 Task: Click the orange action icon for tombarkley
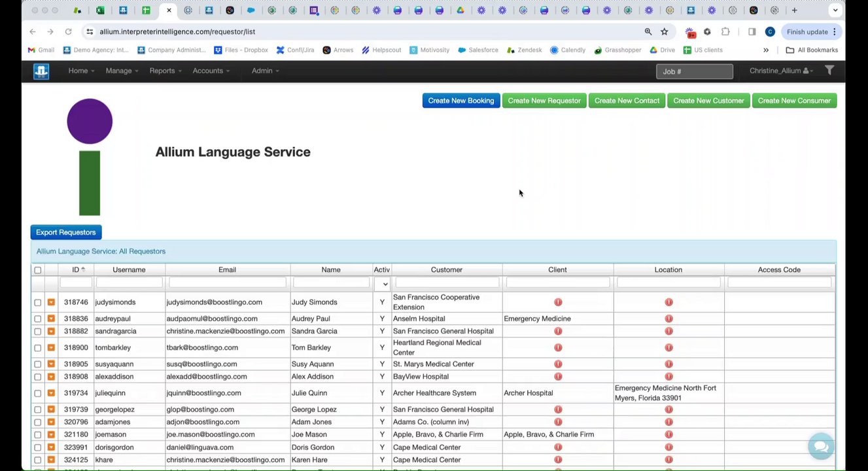click(51, 348)
